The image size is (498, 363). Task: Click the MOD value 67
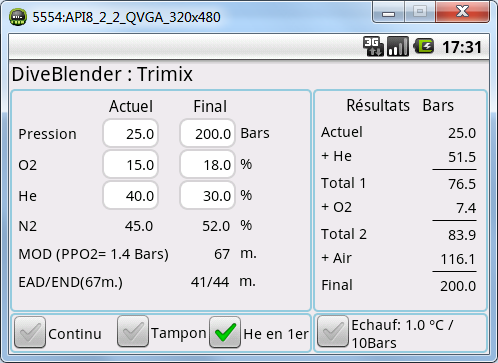[222, 254]
